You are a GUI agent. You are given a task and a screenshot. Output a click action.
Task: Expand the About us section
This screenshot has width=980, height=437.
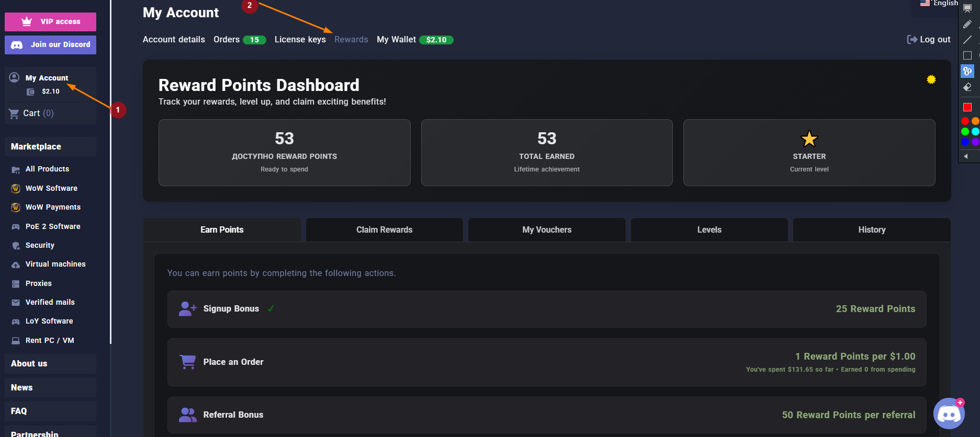50,363
